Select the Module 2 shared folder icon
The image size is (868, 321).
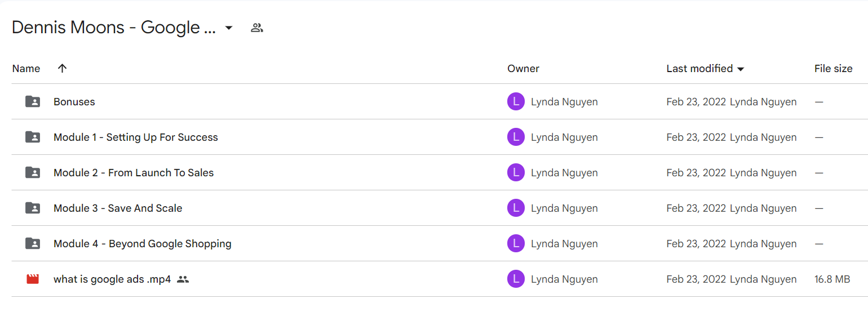point(33,173)
